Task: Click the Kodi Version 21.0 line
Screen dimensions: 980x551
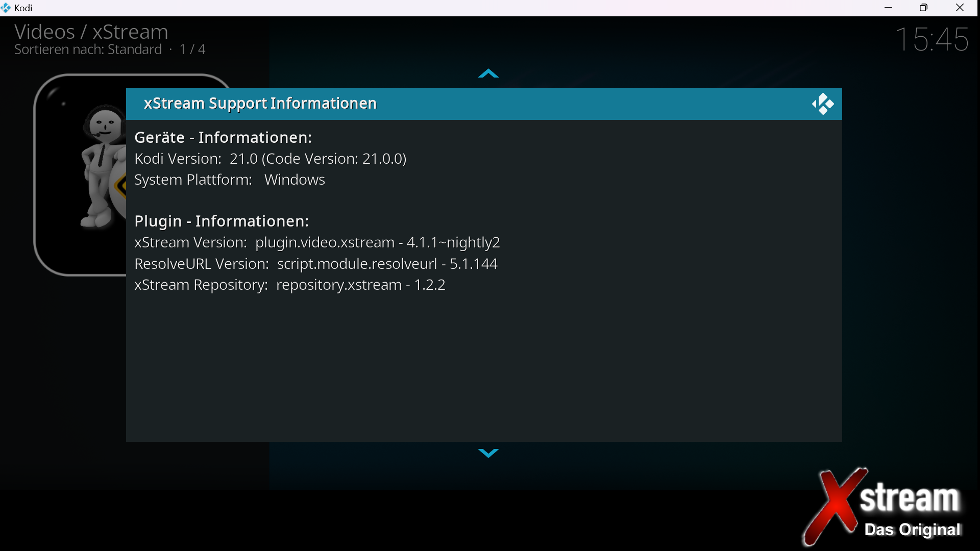Action: pos(270,159)
